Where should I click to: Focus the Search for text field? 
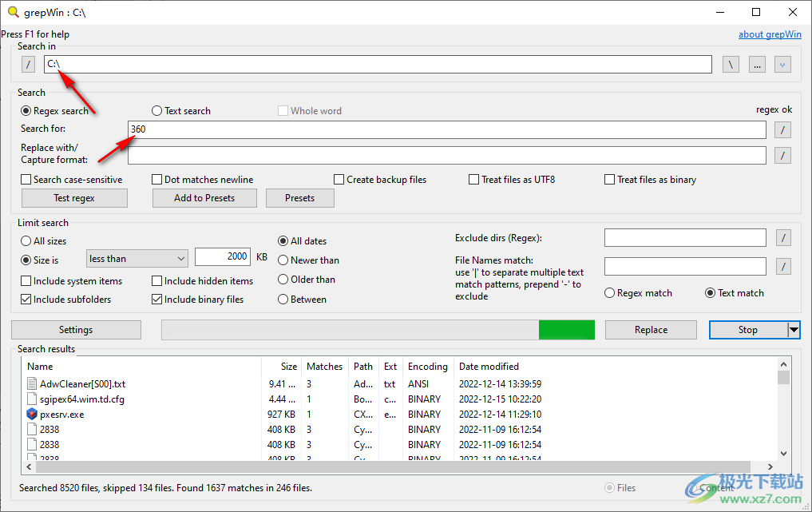coord(447,129)
